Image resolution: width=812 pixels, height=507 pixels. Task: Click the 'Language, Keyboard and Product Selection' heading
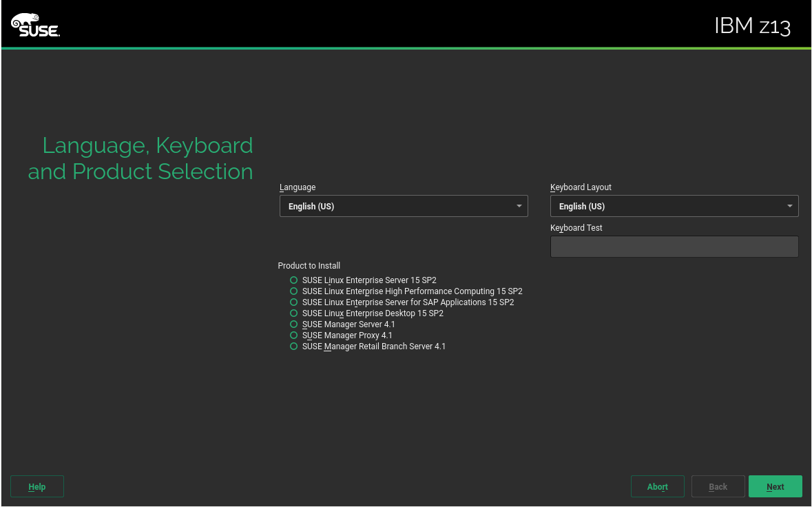140,158
